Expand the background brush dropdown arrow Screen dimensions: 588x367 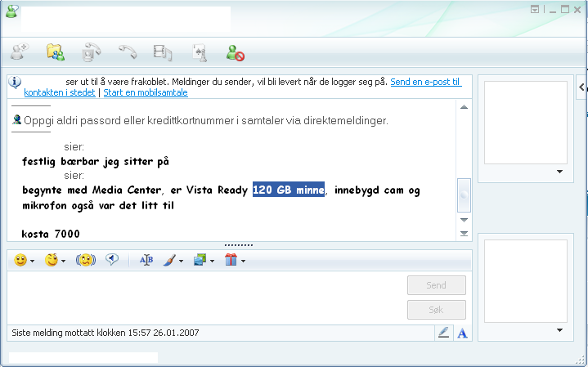(181, 261)
